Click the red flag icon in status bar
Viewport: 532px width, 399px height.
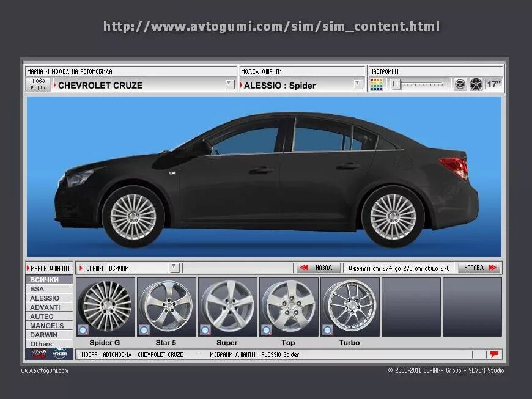(494, 354)
